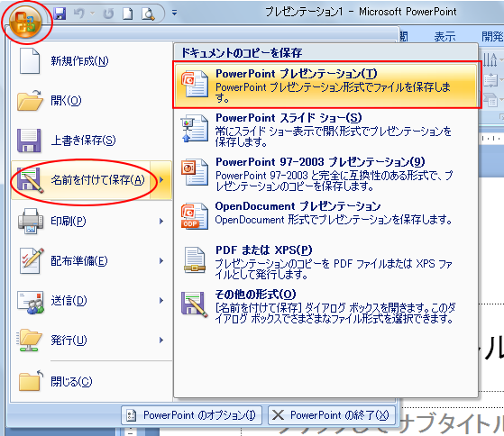Select 新規作成(N) menu entry
Viewport: 504px width, 436px height.
(x=92, y=61)
